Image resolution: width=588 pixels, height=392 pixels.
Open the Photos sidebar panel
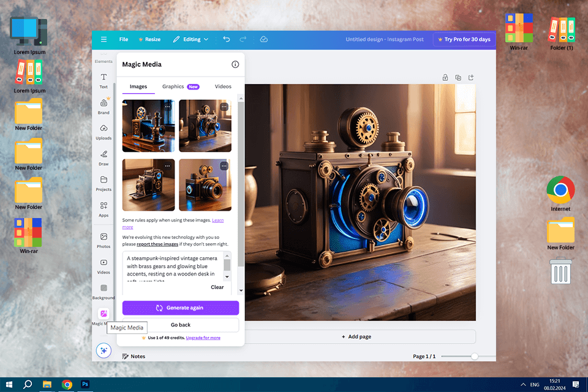(x=104, y=241)
